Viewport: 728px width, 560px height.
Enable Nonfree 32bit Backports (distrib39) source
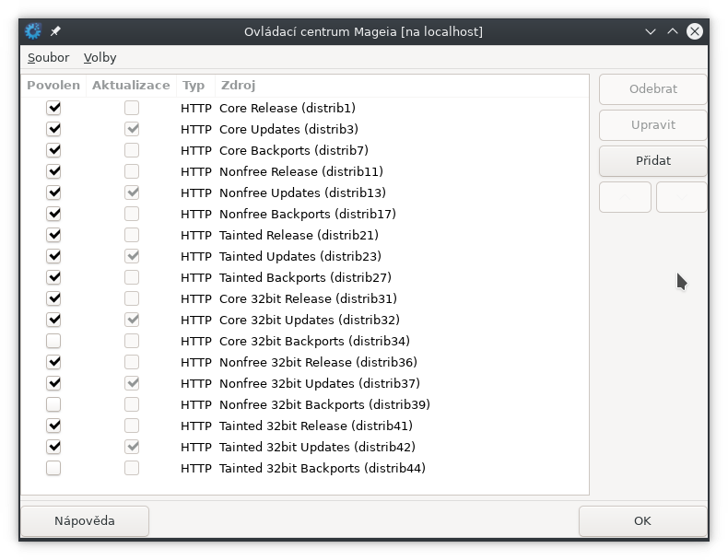(x=53, y=404)
